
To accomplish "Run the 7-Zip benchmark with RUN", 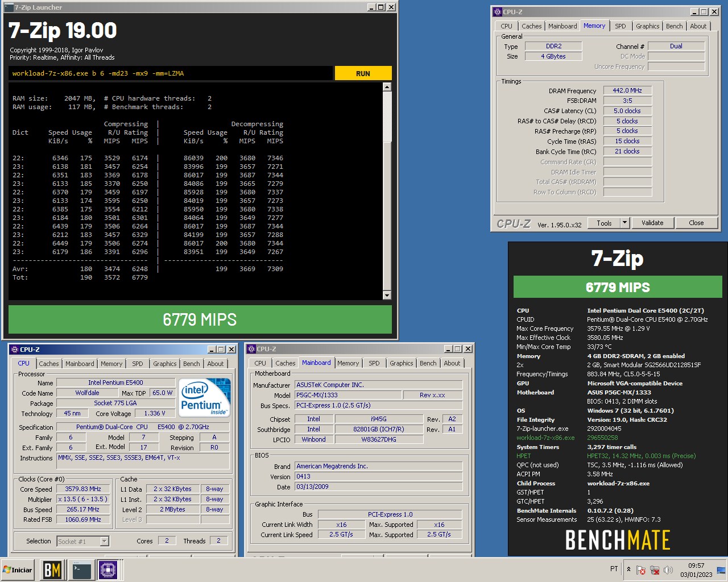I will point(363,73).
